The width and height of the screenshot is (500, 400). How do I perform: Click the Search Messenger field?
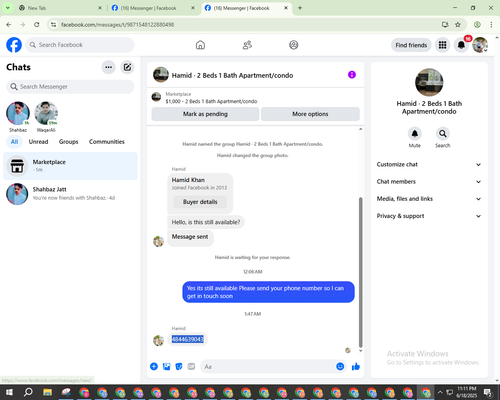70,87
